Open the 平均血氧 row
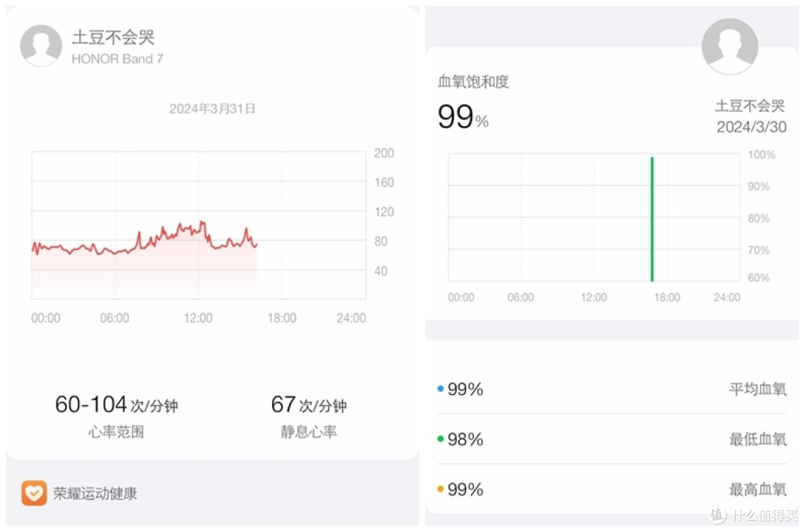The height and width of the screenshot is (532, 805). click(x=611, y=389)
